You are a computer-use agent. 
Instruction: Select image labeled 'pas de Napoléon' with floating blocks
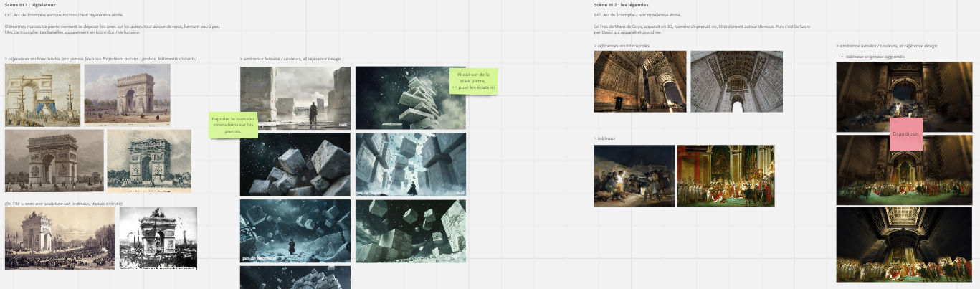pyautogui.click(x=295, y=230)
